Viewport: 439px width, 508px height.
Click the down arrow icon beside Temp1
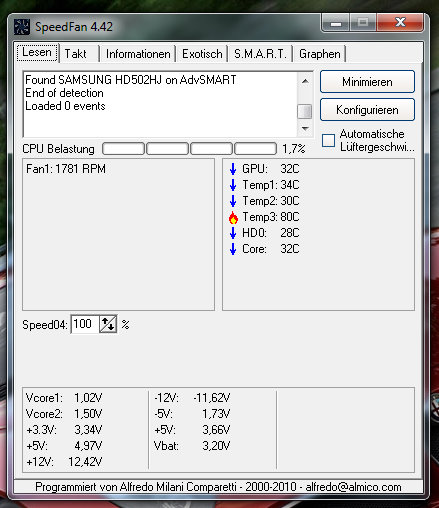[x=233, y=185]
